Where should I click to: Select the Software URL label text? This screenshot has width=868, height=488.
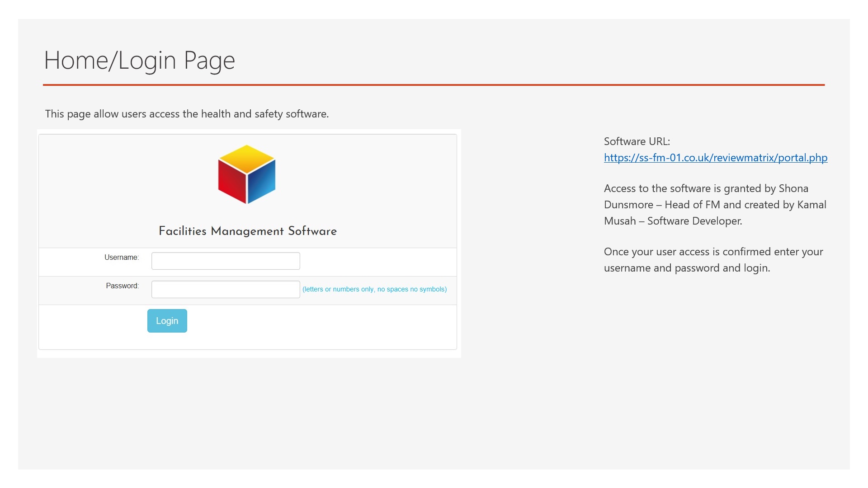(x=637, y=141)
